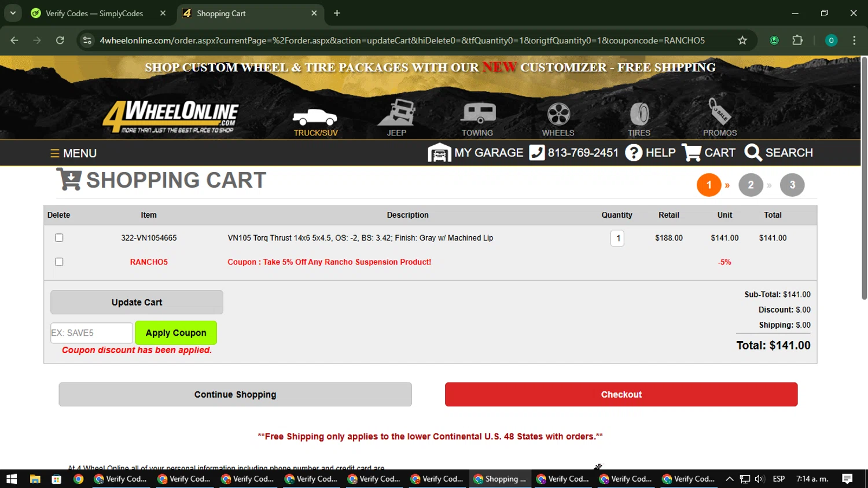Click checkout step 2 circle
Image resolution: width=868 pixels, height=488 pixels.
(x=751, y=185)
